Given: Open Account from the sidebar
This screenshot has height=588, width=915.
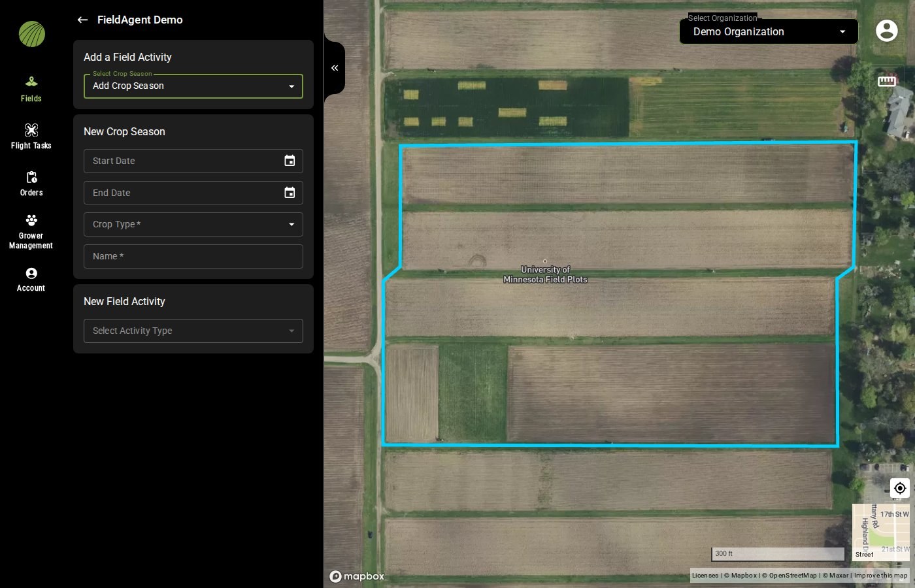Looking at the screenshot, I should [31, 280].
